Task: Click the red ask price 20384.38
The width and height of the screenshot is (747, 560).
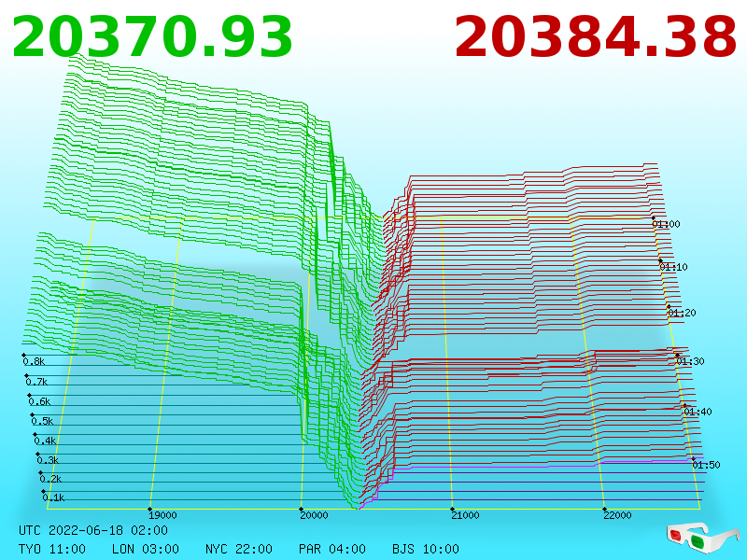Action: point(596,37)
